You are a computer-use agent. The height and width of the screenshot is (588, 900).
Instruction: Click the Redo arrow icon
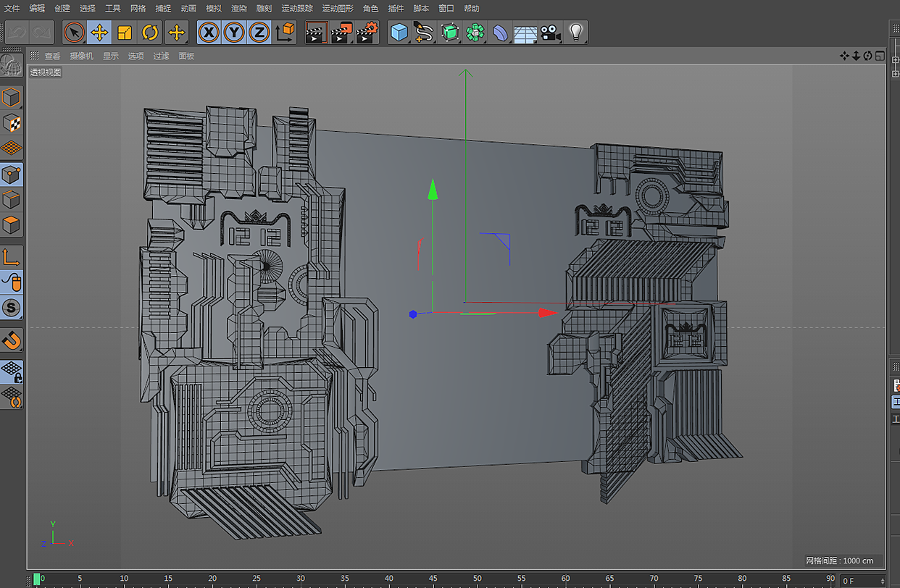[43, 33]
